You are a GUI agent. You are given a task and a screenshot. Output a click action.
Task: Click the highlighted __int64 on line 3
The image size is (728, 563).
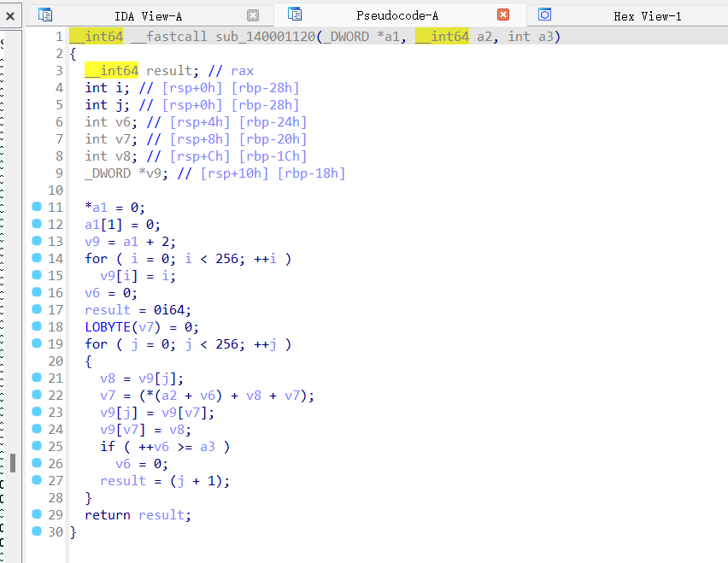click(x=112, y=71)
